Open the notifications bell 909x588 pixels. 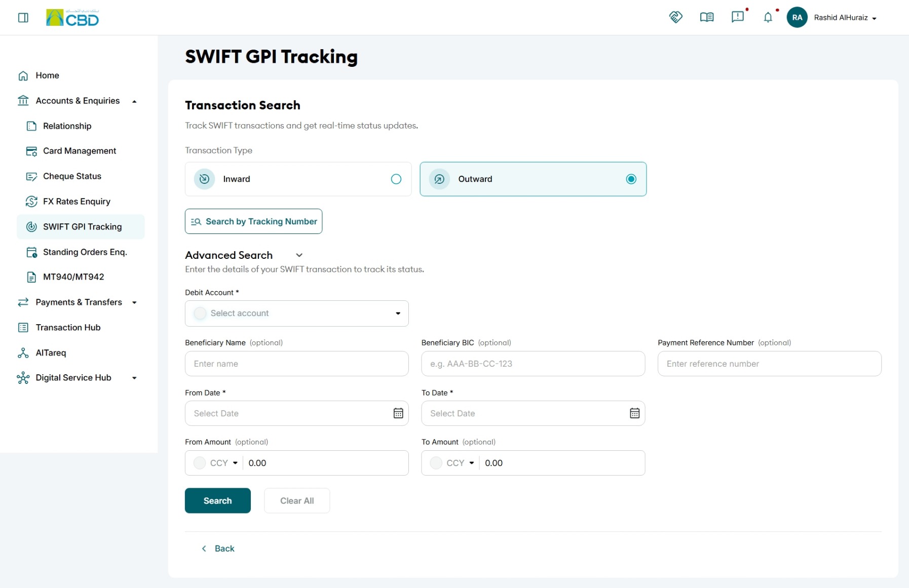pyautogui.click(x=768, y=18)
